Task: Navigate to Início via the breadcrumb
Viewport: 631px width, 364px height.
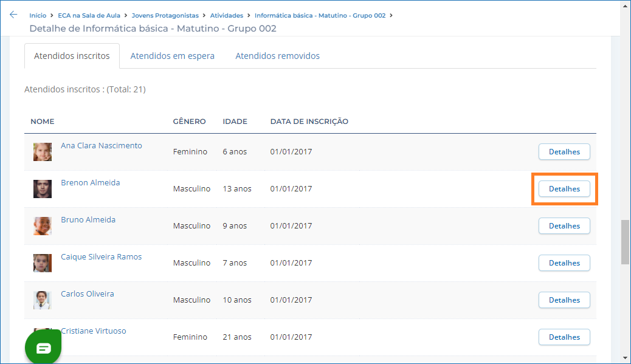Action: click(38, 16)
